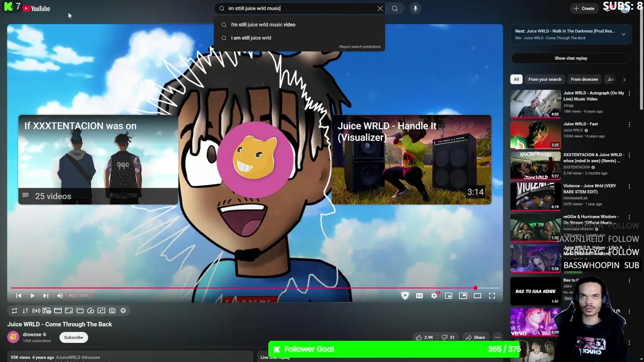The image size is (644, 362).
Task: Select 'From drowzee' chip
Action: click(584, 79)
